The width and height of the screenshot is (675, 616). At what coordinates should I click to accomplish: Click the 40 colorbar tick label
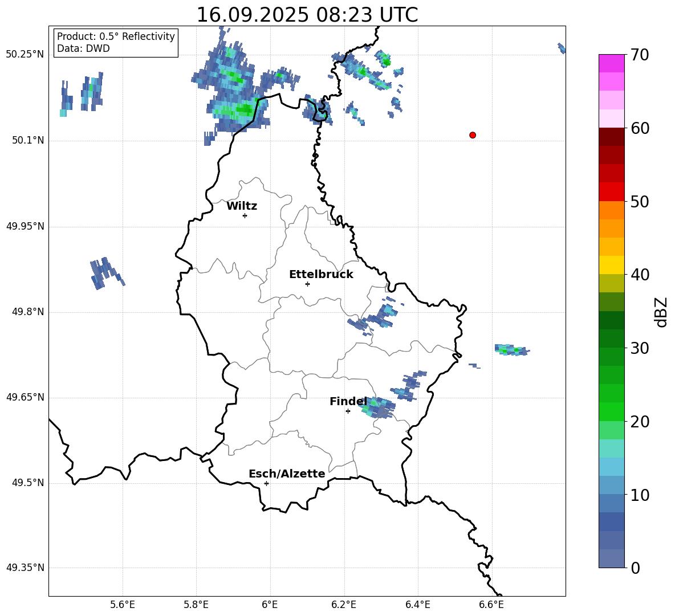[x=639, y=275]
